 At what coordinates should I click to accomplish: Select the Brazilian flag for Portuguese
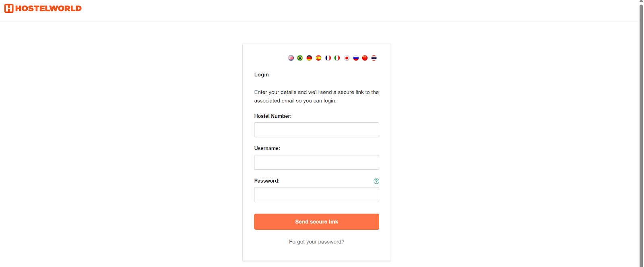point(300,58)
